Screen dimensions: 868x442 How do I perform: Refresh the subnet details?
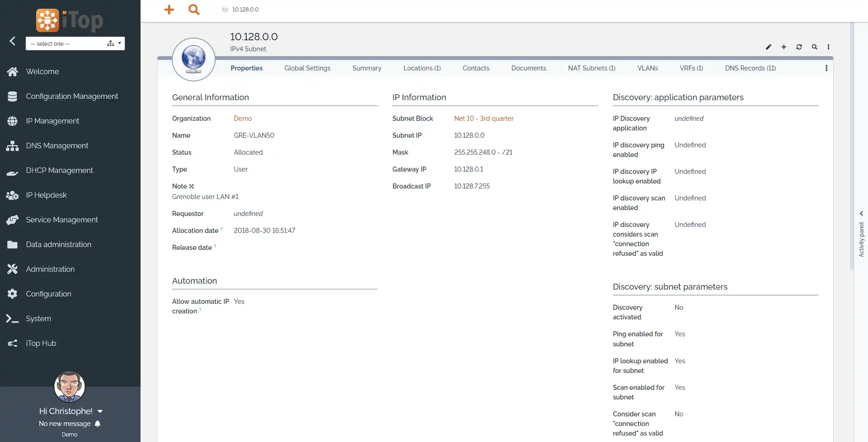point(799,47)
